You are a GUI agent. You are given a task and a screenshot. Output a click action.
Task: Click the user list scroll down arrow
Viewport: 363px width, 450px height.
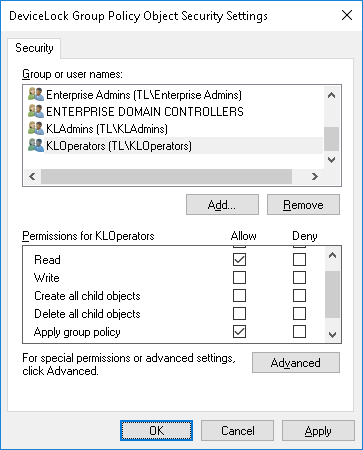click(x=331, y=160)
